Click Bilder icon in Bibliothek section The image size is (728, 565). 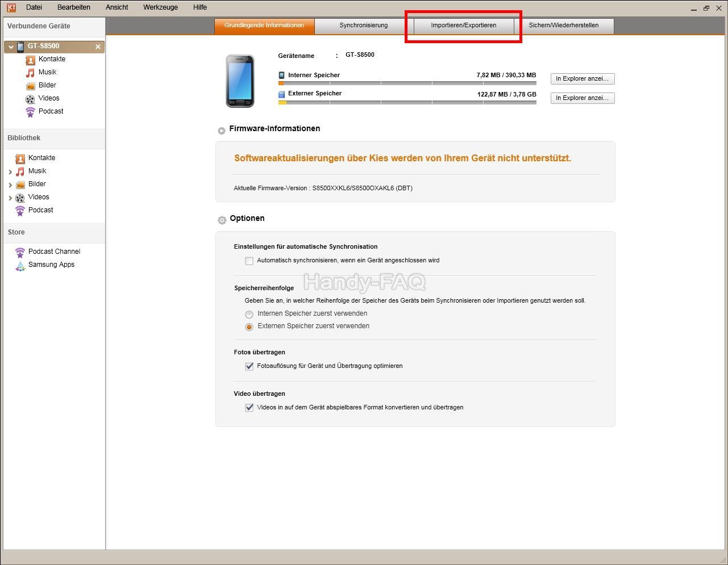click(x=20, y=185)
